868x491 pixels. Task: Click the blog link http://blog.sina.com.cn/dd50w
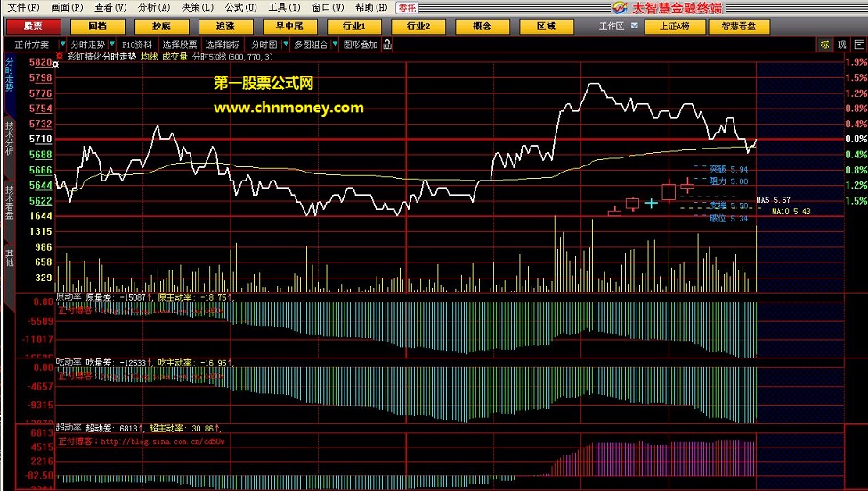(x=163, y=441)
